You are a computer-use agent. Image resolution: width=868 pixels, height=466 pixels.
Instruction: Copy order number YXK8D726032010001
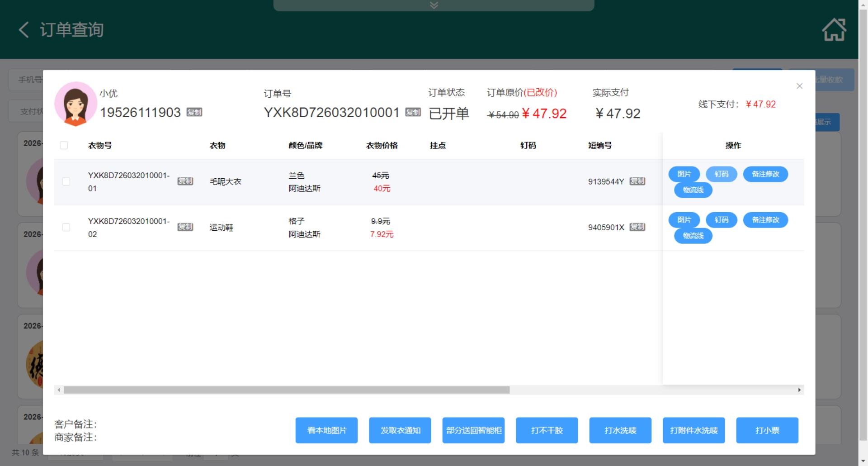pyautogui.click(x=413, y=112)
